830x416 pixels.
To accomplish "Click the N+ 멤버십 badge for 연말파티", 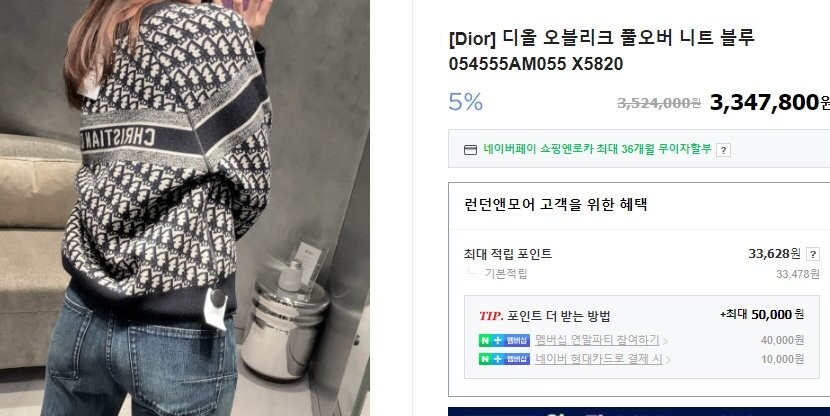I will [x=504, y=340].
